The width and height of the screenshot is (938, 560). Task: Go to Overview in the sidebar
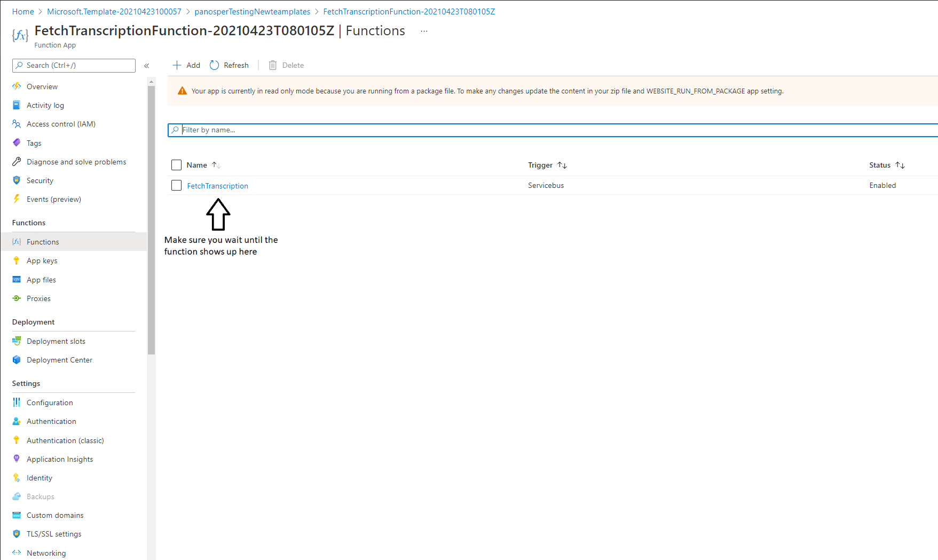(x=42, y=86)
